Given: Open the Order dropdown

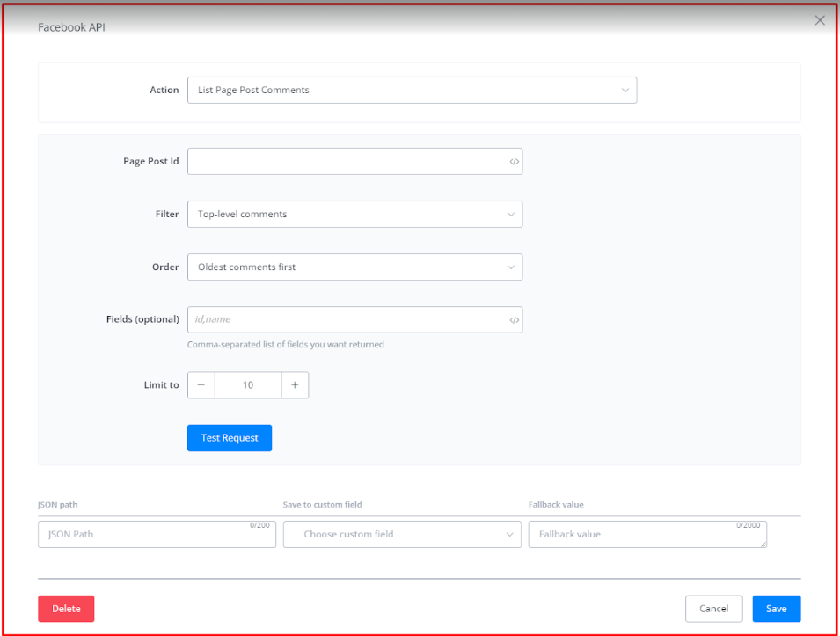Looking at the screenshot, I should coord(354,267).
